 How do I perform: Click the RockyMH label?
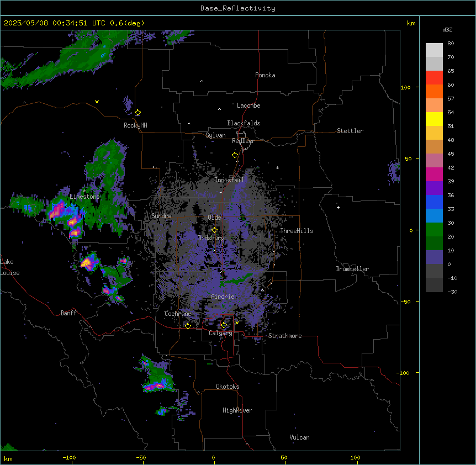(x=135, y=125)
